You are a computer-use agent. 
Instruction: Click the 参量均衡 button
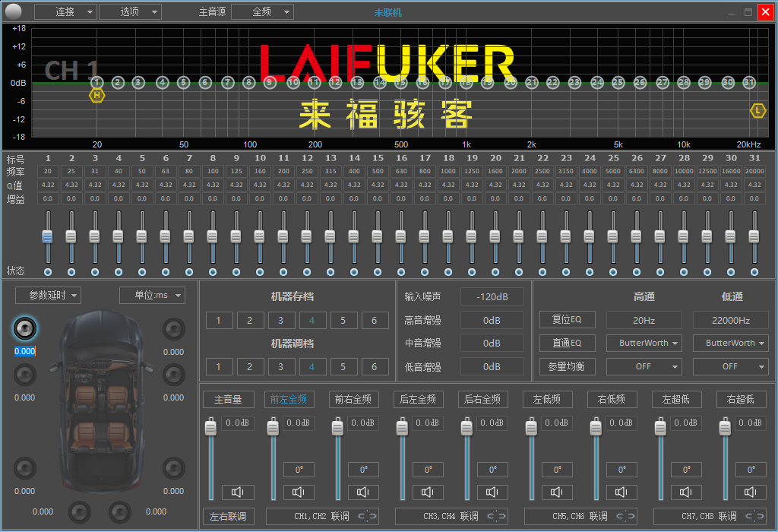(x=567, y=367)
